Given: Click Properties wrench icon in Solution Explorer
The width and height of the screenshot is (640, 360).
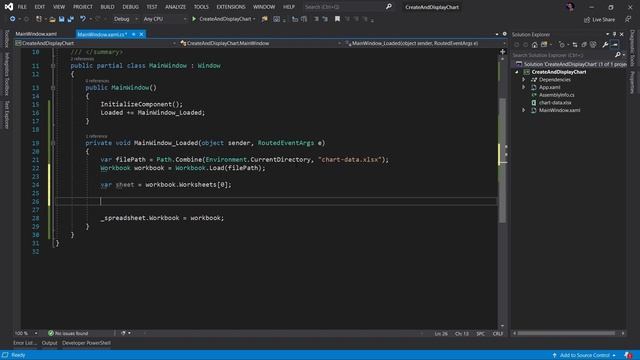Looking at the screenshot, I should (x=605, y=44).
